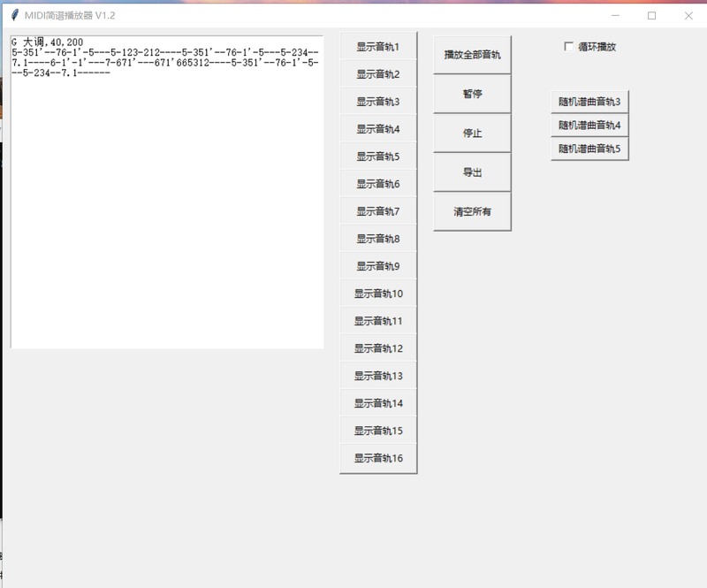Viewport: 707px width, 588px height.
Task: Pause playback using 暂停 button
Action: click(x=472, y=94)
